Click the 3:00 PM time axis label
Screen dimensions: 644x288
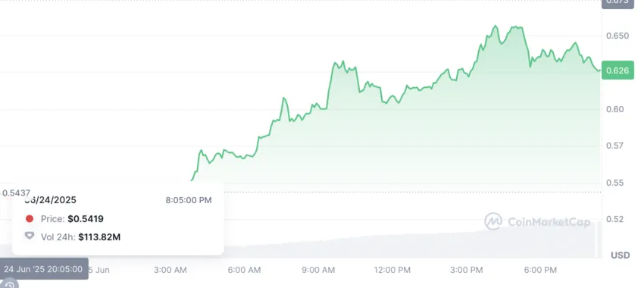point(466,270)
